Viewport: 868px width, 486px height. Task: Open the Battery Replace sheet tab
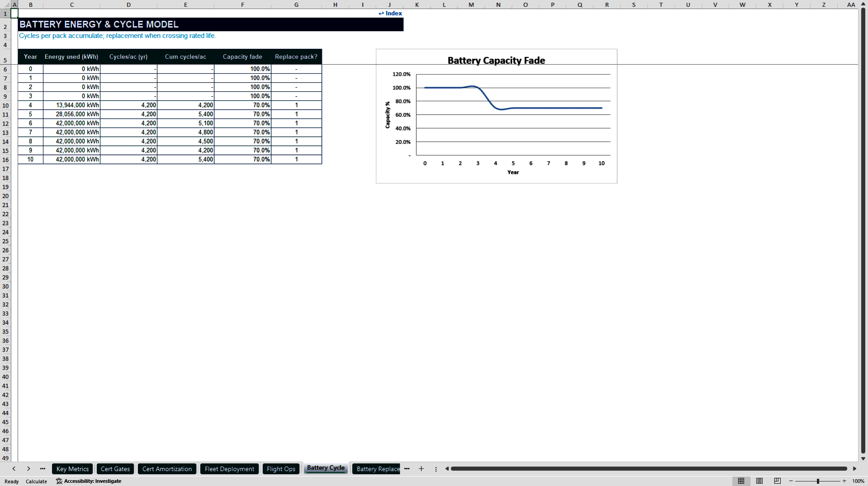(x=377, y=469)
